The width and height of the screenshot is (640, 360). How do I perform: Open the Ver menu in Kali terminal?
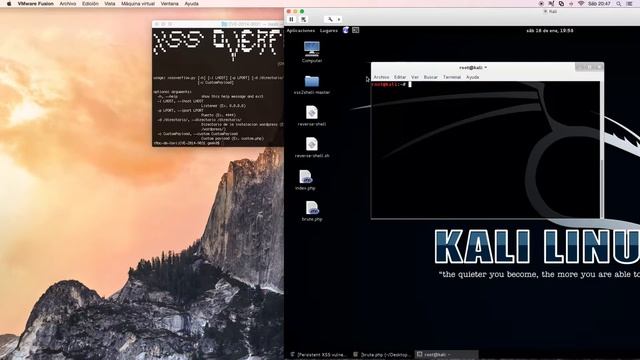415,77
